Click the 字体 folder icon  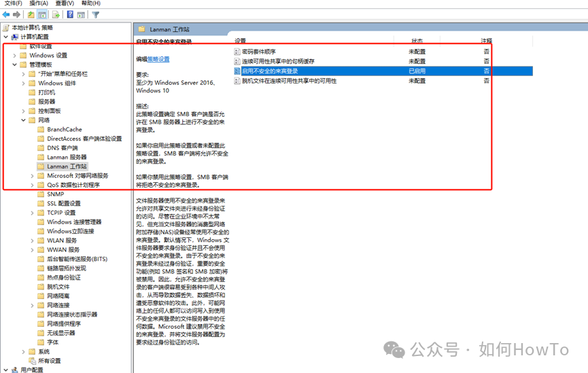tap(41, 342)
